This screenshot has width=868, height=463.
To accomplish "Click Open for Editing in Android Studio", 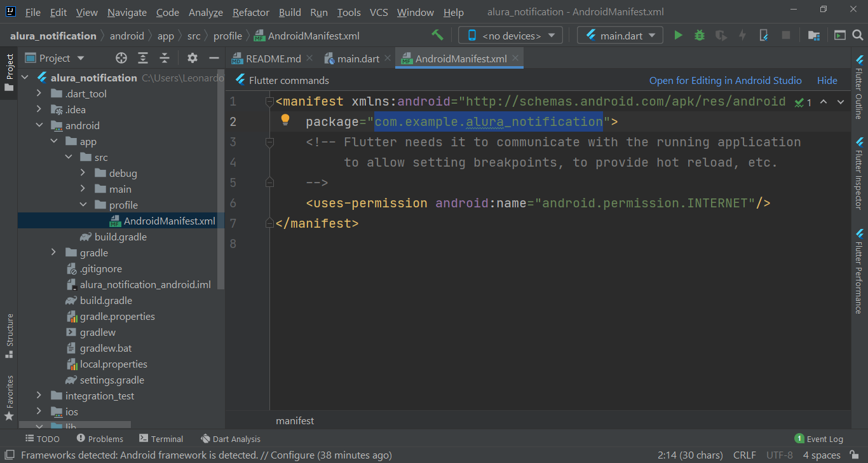I will pos(725,80).
